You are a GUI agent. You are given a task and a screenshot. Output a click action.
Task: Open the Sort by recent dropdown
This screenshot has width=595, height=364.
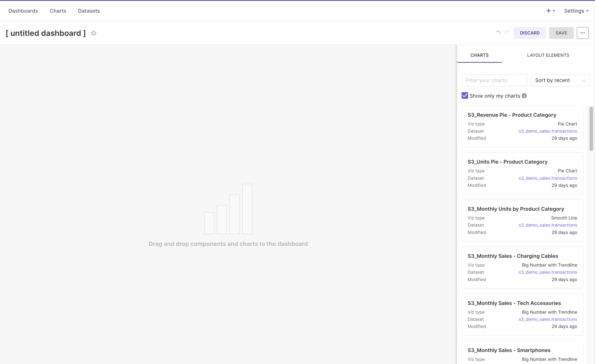560,80
